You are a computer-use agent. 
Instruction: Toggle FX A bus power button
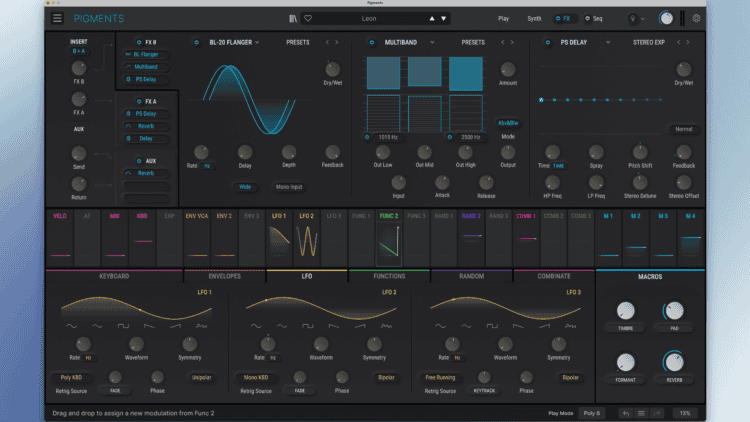pos(139,101)
